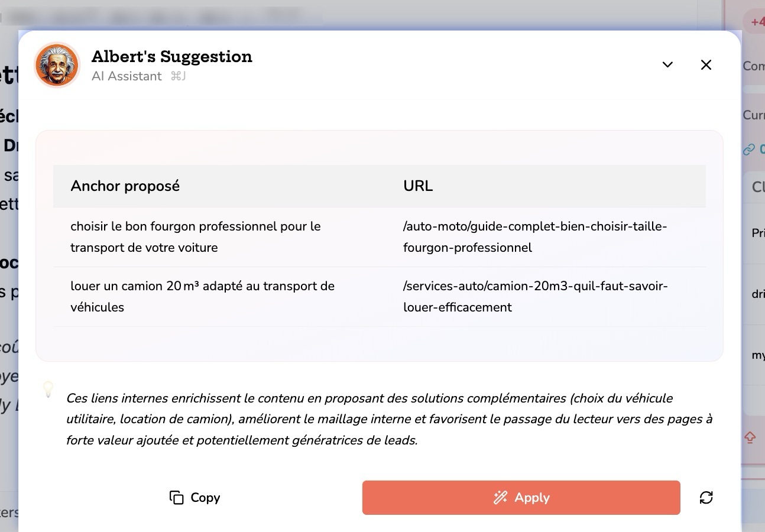Click the Apply button's magic wand icon

pyautogui.click(x=501, y=498)
